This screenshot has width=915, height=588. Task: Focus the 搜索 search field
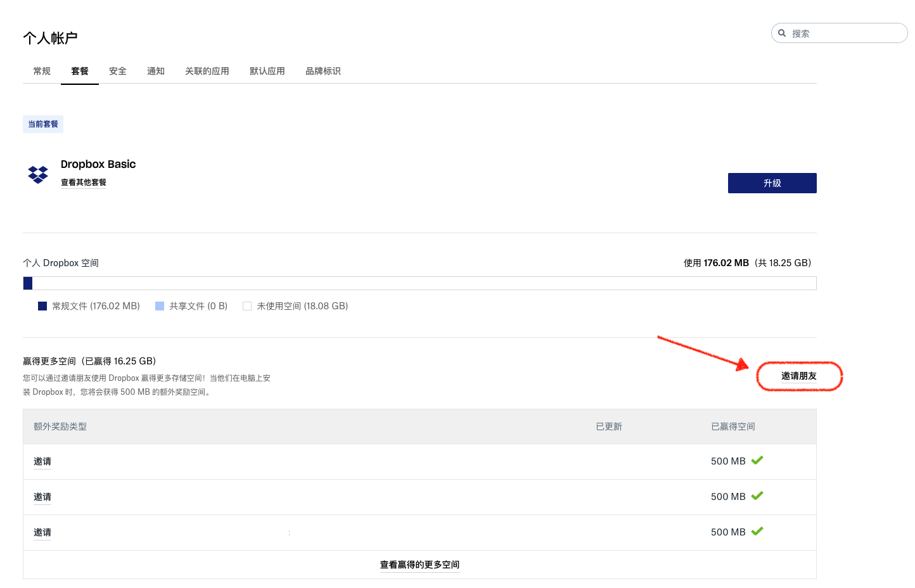840,33
